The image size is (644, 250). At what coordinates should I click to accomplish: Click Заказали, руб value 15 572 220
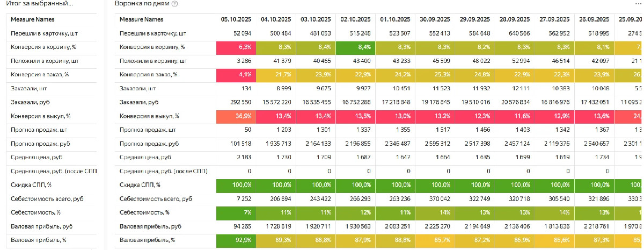coord(275,102)
